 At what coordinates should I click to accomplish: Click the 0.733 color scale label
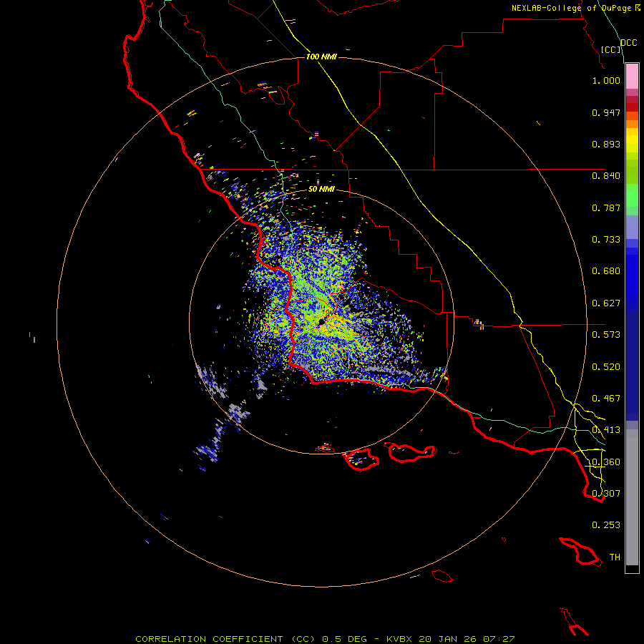tap(606, 240)
